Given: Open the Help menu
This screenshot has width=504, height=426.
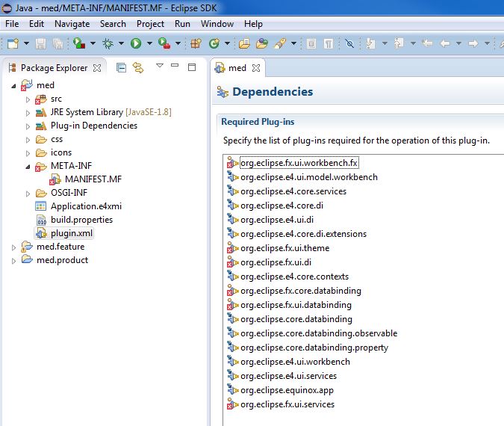Looking at the screenshot, I should pos(253,24).
